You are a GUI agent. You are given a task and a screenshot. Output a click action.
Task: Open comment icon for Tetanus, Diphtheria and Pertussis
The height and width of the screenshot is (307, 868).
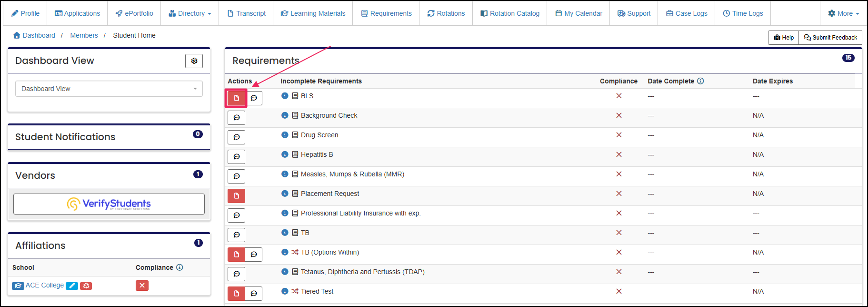(x=237, y=274)
